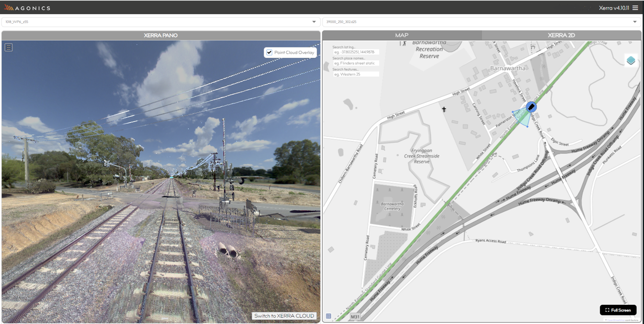
Task: Toggle the Point Cloud Overlay checkbox
Action: coord(269,52)
